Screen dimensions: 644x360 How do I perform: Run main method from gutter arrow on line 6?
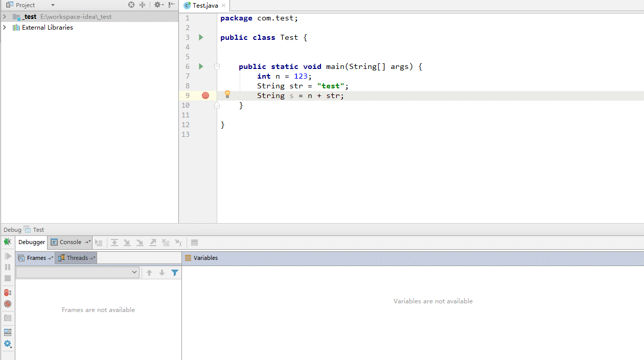click(201, 66)
